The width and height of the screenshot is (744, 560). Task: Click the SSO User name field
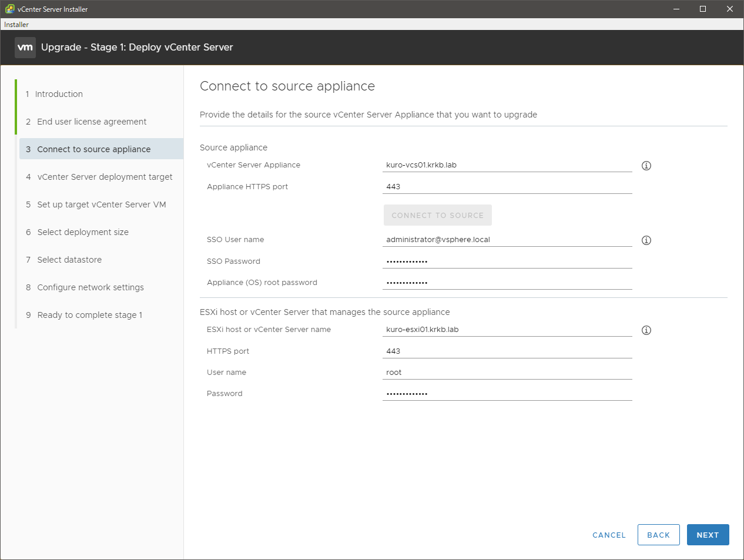click(507, 240)
